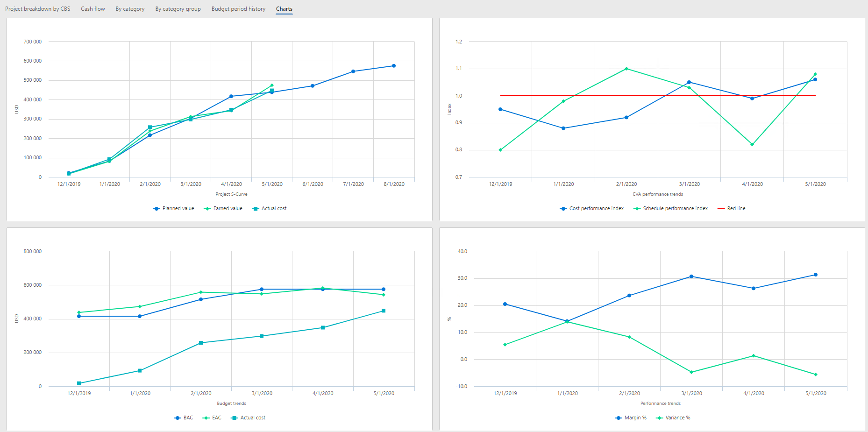Viewport: 868px width, 432px height.
Task: Toggle Planned value series in S-Curve legend
Action: [173, 209]
